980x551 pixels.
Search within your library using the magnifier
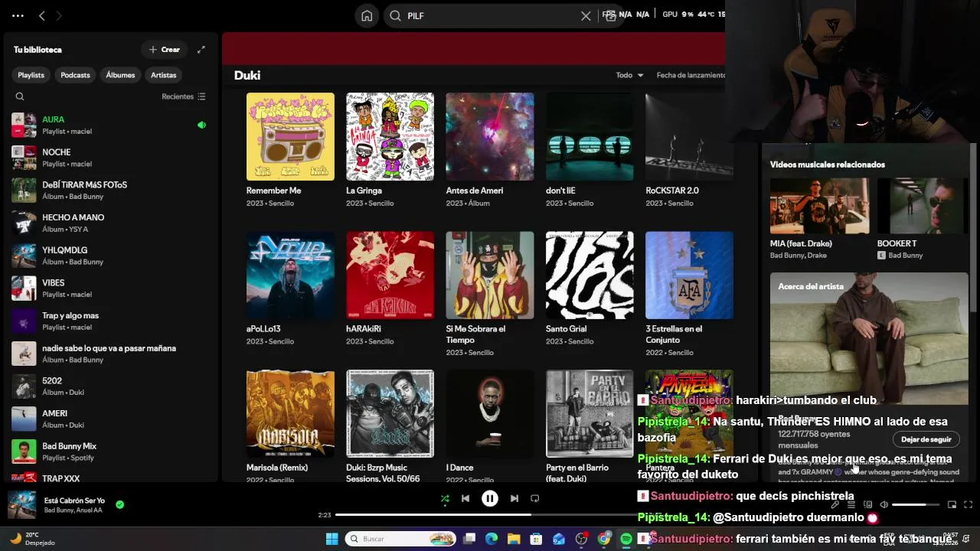pyautogui.click(x=20, y=96)
